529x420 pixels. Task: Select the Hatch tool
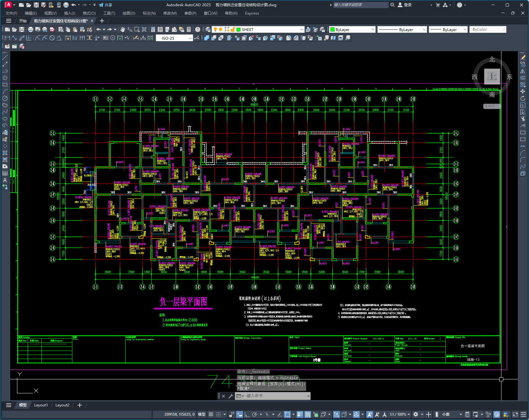pyautogui.click(x=5, y=153)
